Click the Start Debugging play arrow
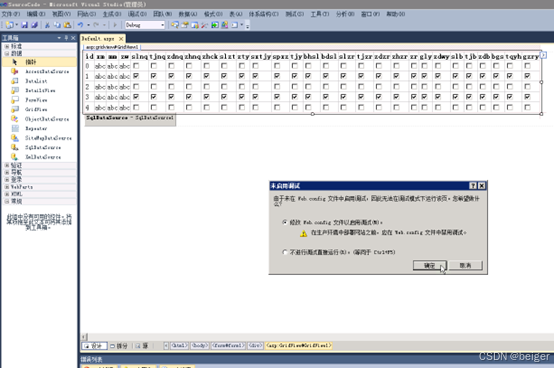 tap(114, 25)
